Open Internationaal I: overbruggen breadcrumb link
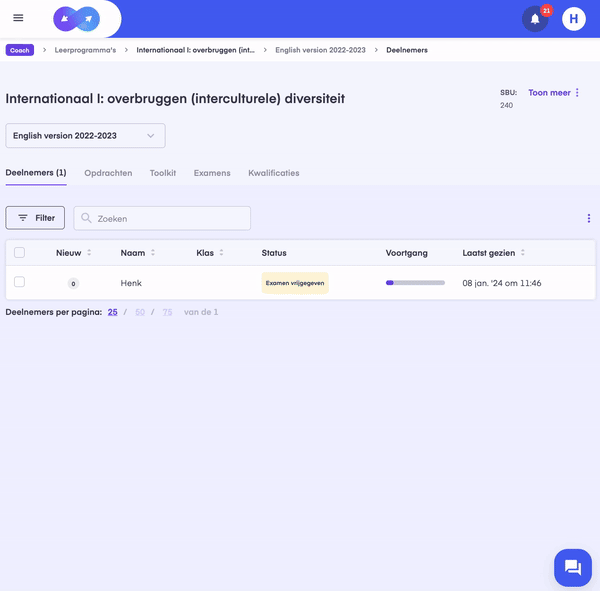600x591 pixels. pyautogui.click(x=195, y=50)
